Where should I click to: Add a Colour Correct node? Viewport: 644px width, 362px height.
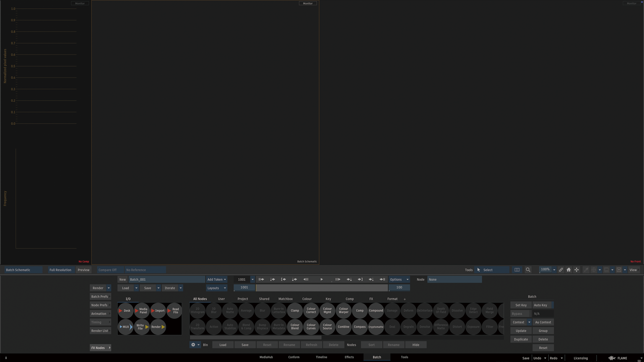click(x=311, y=310)
